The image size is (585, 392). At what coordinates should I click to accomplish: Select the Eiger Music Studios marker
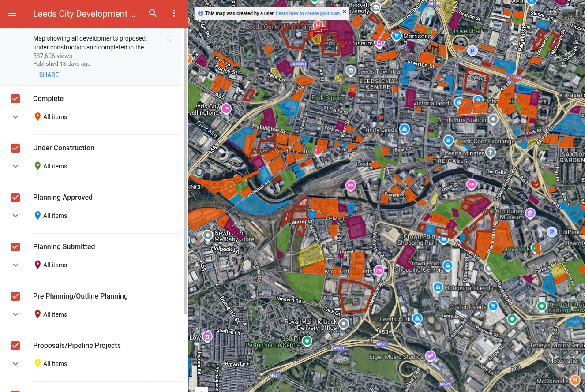[431, 356]
